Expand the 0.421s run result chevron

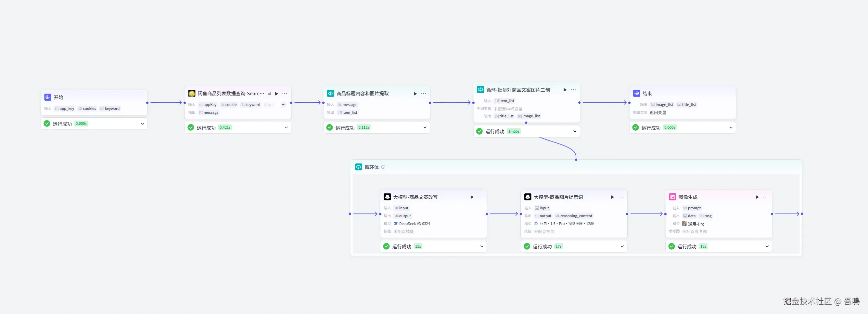286,127
